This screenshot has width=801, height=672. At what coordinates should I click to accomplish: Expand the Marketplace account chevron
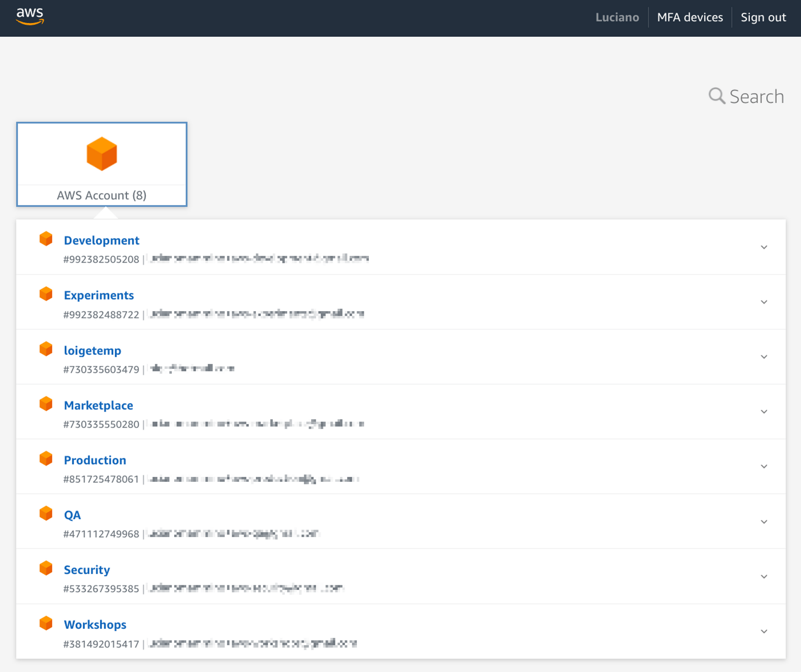click(x=764, y=412)
